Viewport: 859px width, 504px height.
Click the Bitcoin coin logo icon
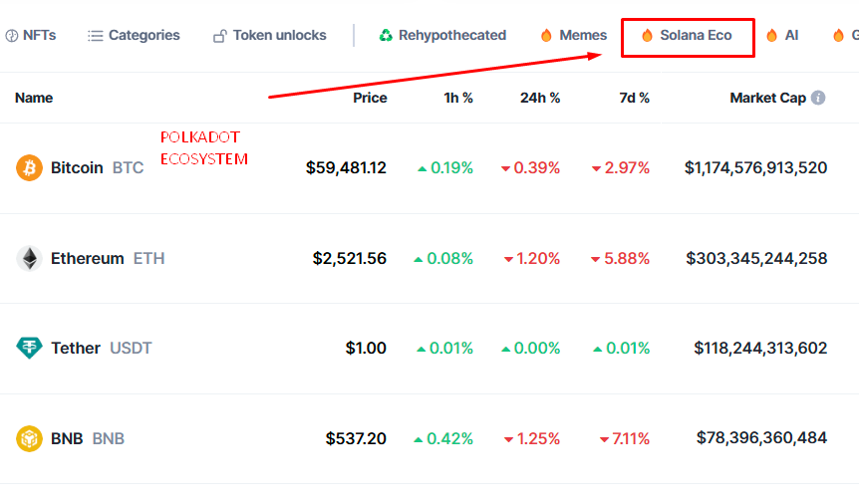click(x=29, y=167)
